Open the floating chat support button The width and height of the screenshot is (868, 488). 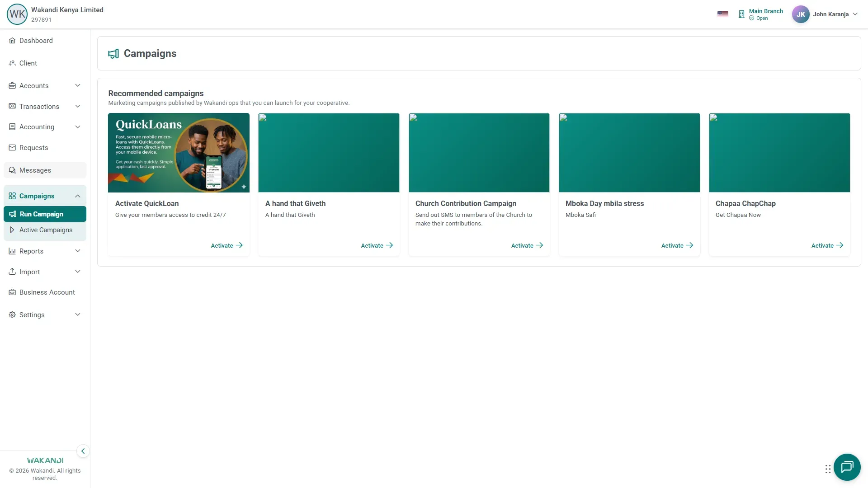coord(847,467)
